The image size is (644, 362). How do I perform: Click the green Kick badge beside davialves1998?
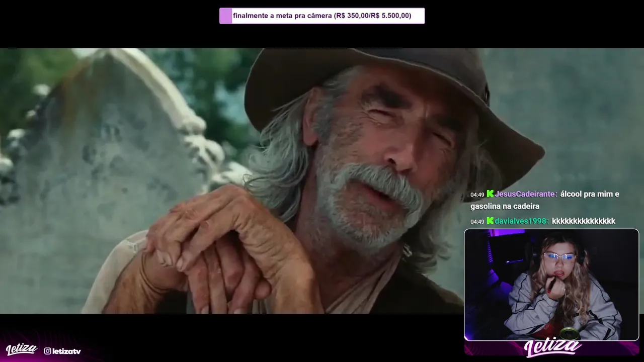(x=490, y=221)
